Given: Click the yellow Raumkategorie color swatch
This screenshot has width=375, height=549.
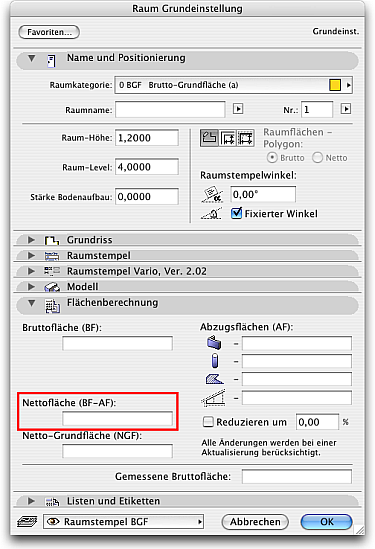Looking at the screenshot, I should click(335, 85).
